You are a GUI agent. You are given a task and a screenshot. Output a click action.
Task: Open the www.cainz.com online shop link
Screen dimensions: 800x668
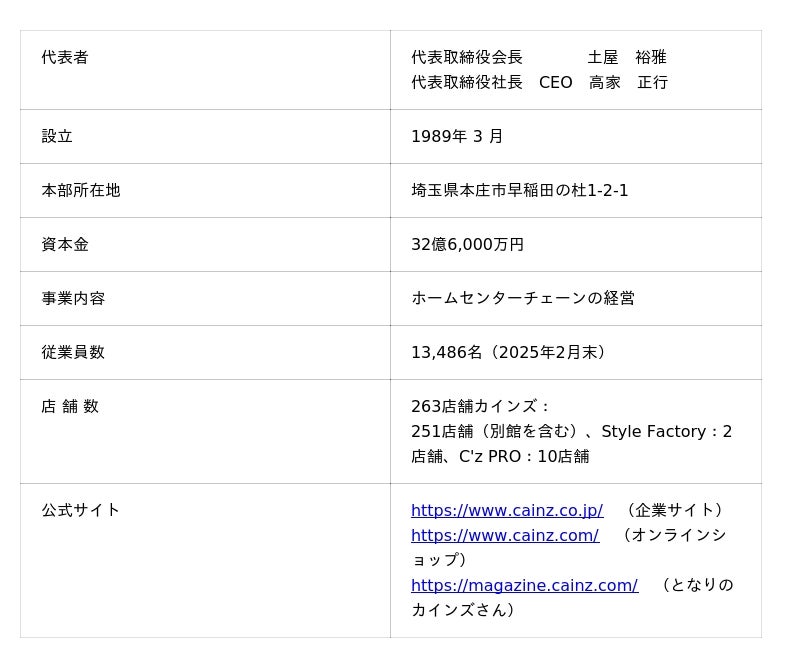pyautogui.click(x=504, y=535)
